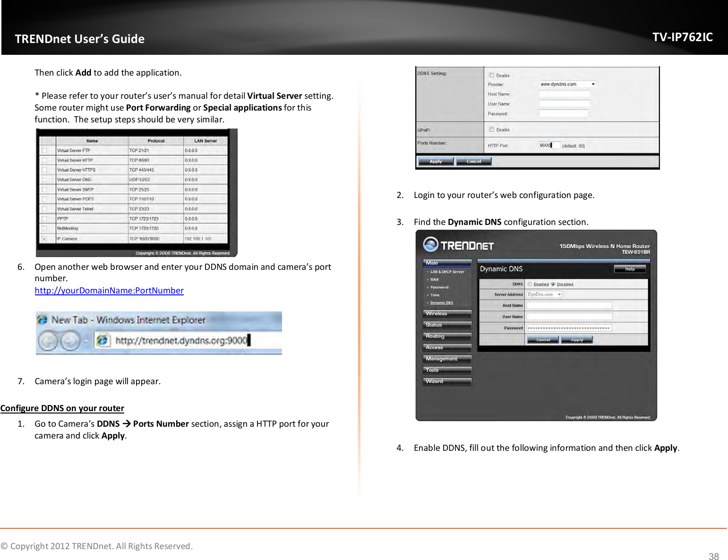This screenshot has width=728, height=560.
Task: Click the camera Host Name input field
Action: (565, 94)
